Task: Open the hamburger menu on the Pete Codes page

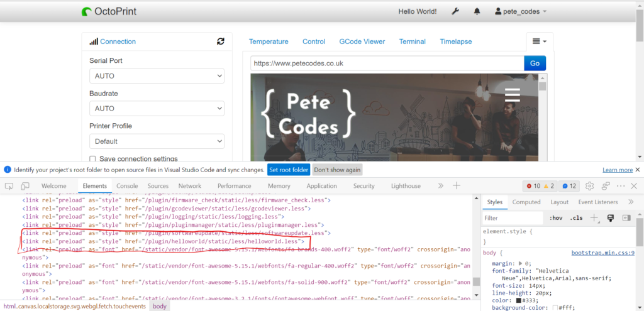Action: pyautogui.click(x=512, y=95)
